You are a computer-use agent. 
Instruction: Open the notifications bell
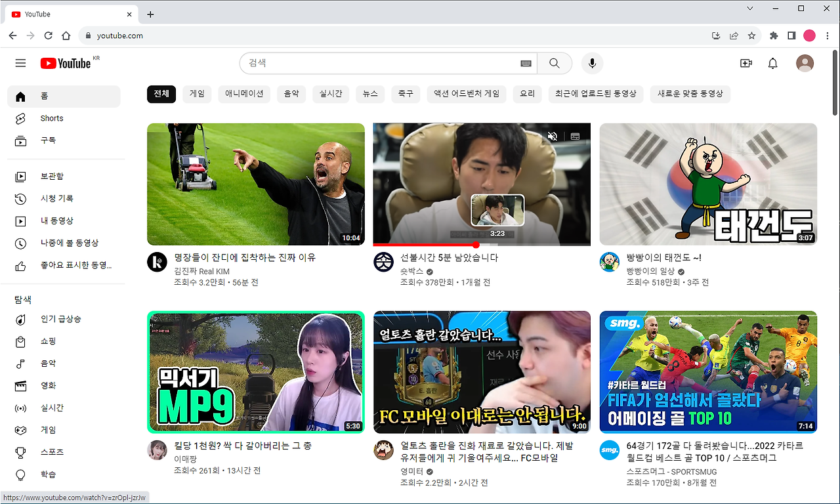tap(773, 63)
